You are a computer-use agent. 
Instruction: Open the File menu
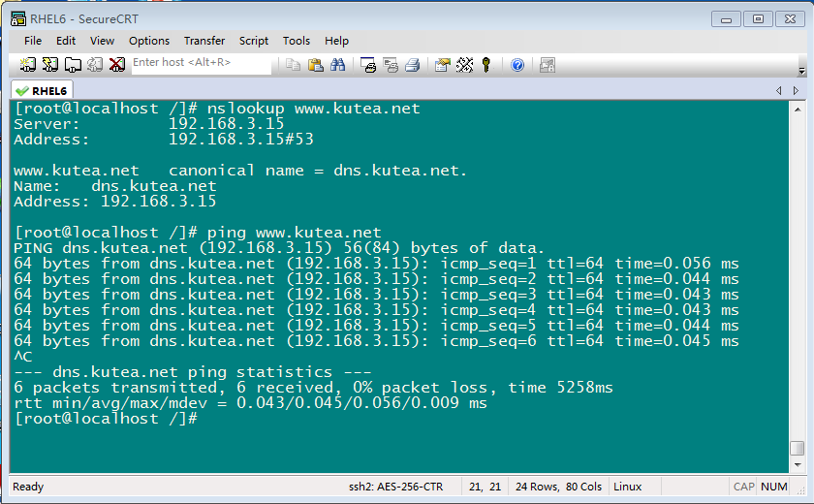click(33, 41)
